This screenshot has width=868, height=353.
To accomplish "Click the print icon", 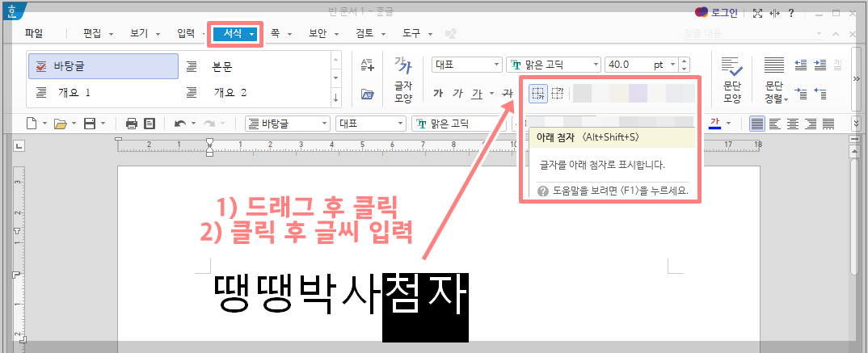I will pyautogui.click(x=132, y=124).
